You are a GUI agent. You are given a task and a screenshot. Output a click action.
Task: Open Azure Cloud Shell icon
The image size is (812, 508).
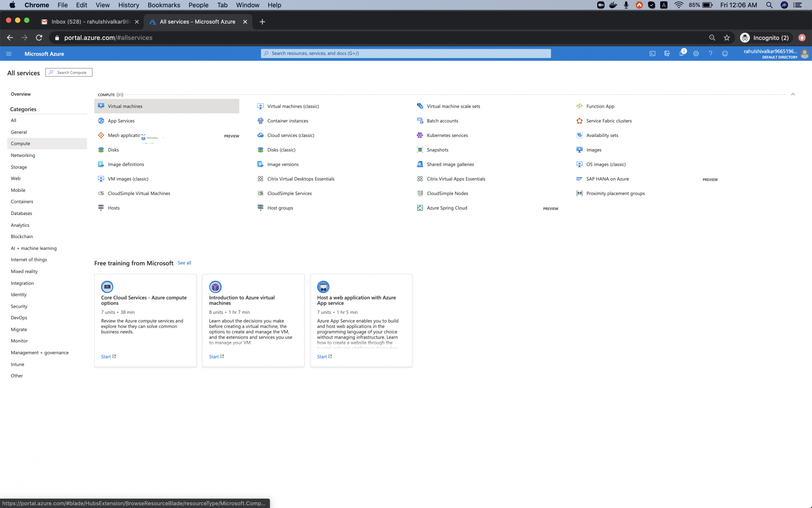coord(652,54)
